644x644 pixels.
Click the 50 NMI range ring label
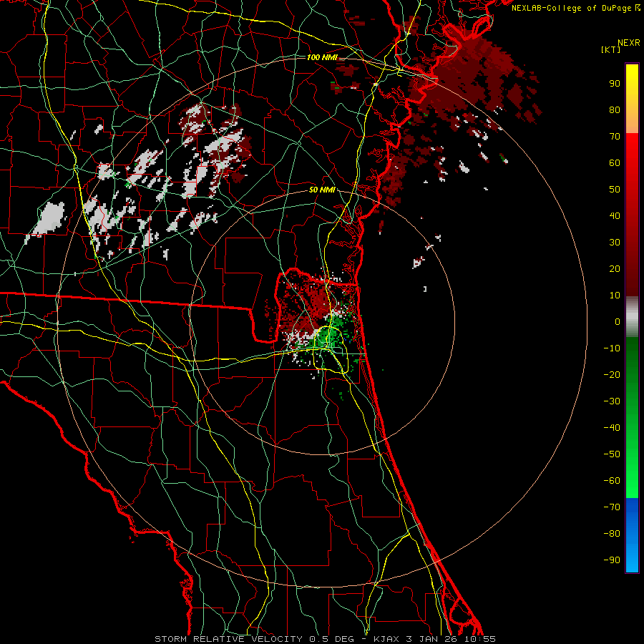[322, 190]
